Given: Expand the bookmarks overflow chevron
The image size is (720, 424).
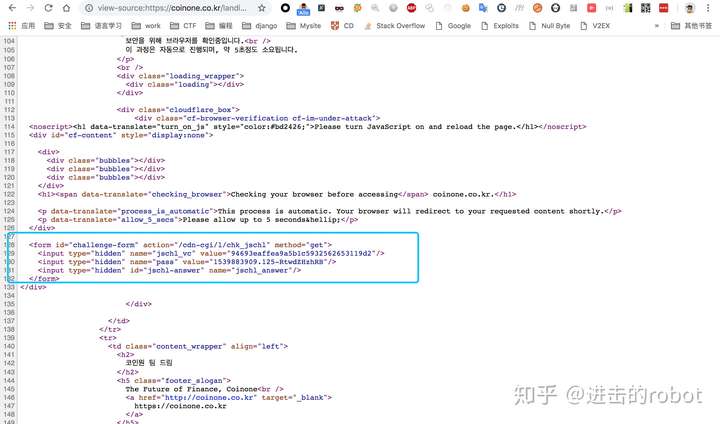Looking at the screenshot, I should [x=657, y=26].
